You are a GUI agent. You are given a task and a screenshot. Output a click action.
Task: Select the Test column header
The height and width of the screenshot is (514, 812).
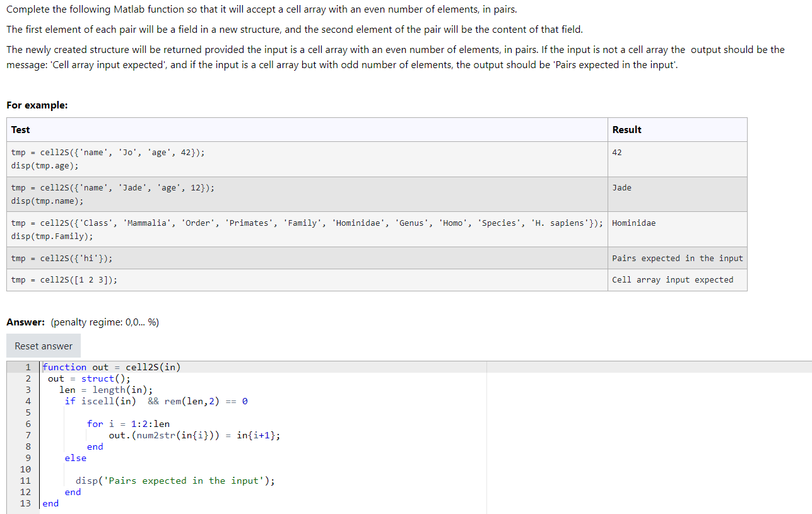click(x=20, y=129)
